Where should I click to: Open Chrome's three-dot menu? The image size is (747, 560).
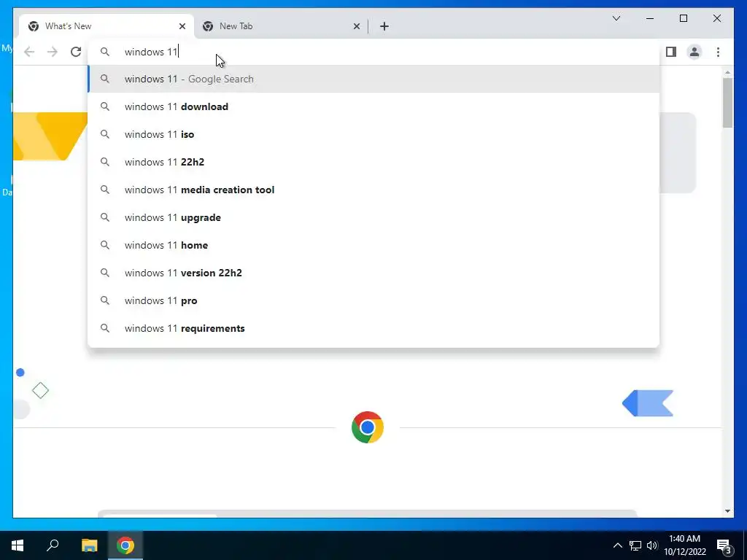click(718, 52)
